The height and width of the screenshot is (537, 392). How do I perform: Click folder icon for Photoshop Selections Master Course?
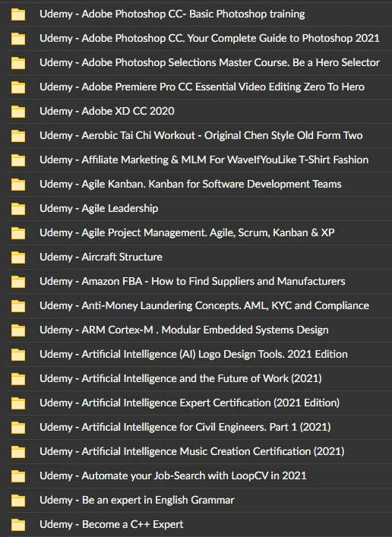pyautogui.click(x=18, y=63)
